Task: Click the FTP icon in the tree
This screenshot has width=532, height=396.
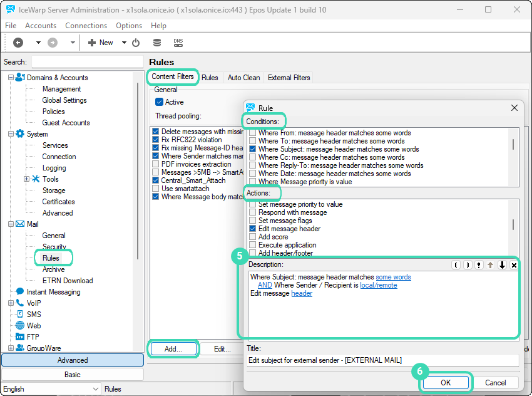Action: pos(20,337)
